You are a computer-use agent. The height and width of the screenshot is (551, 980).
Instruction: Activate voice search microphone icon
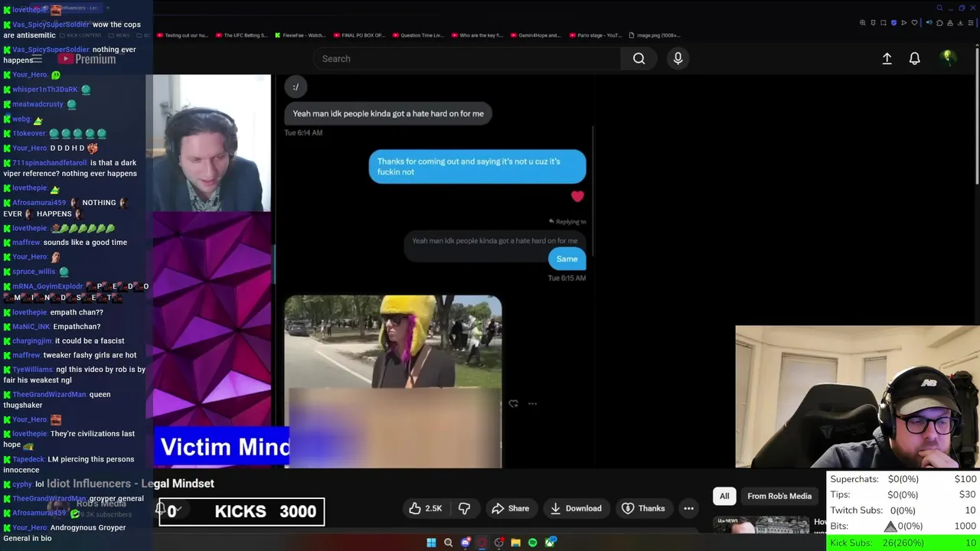pyautogui.click(x=678, y=59)
